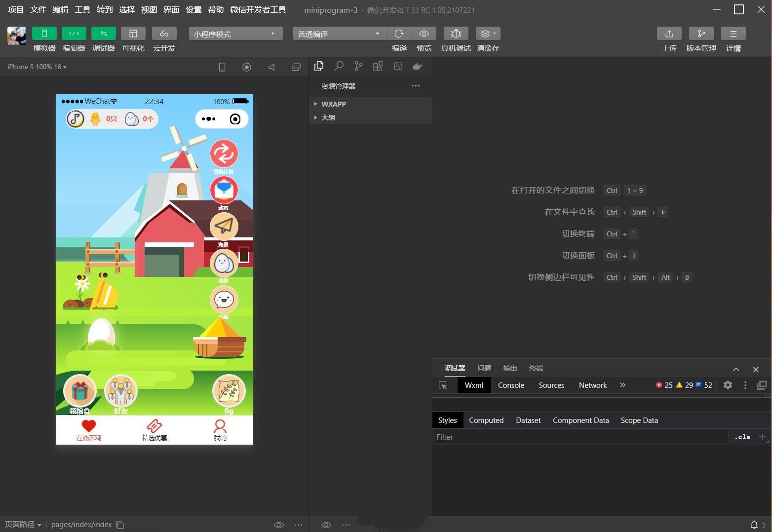
Task: Click the preview eye icon
Action: pyautogui.click(x=424, y=34)
